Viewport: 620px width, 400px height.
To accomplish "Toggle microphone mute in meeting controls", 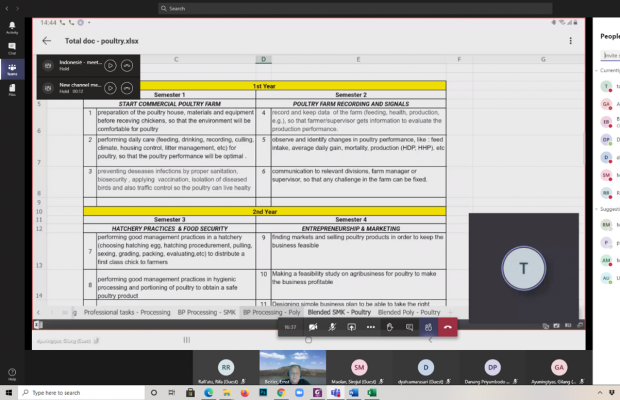I will click(332, 327).
